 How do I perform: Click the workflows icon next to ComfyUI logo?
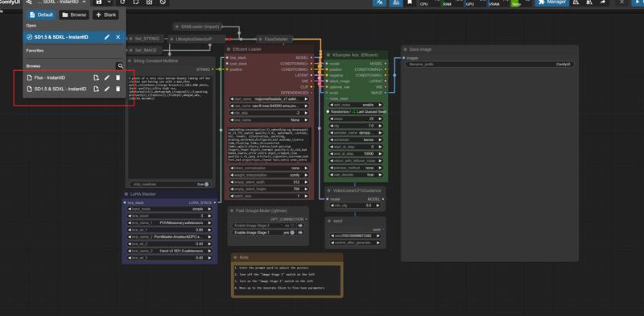coord(28,2)
